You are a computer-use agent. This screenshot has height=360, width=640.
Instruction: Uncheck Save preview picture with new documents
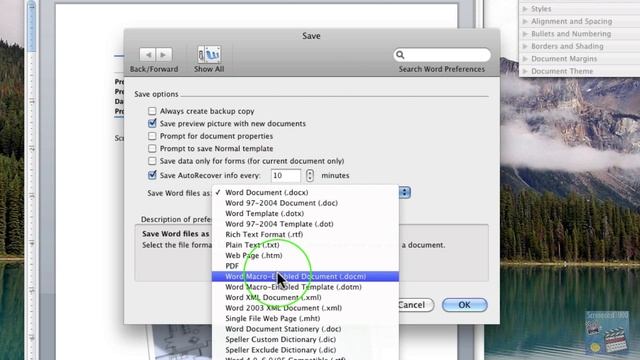tap(152, 123)
